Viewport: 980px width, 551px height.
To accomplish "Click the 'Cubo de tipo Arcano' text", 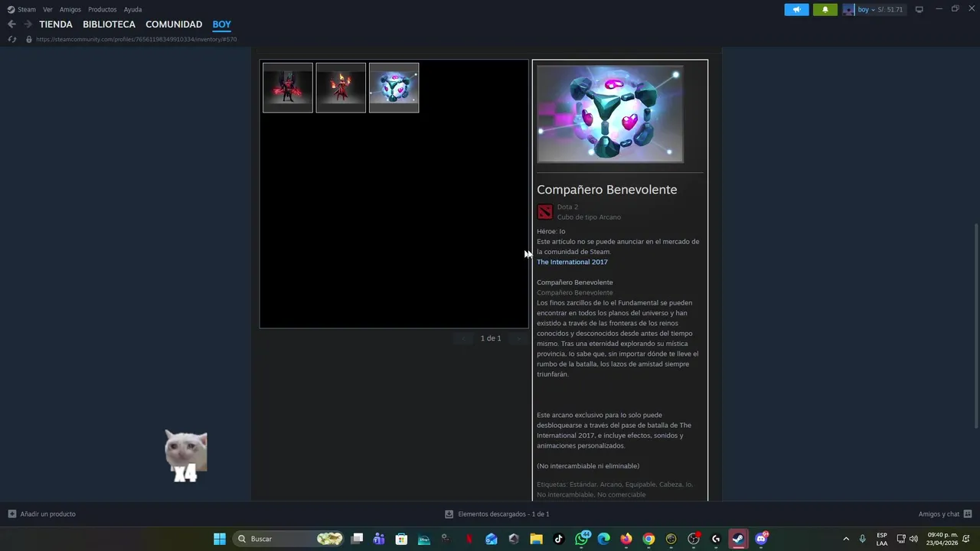I will [589, 217].
